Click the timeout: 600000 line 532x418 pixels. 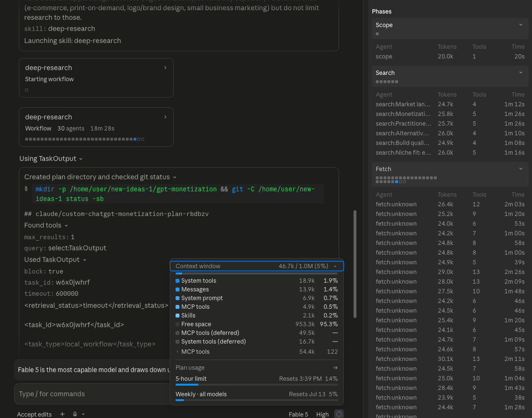[51, 294]
